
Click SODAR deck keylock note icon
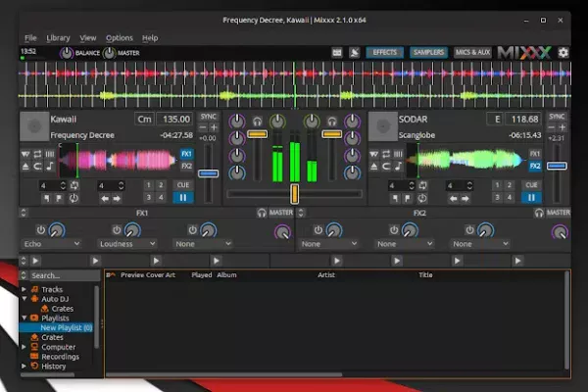[x=398, y=167]
